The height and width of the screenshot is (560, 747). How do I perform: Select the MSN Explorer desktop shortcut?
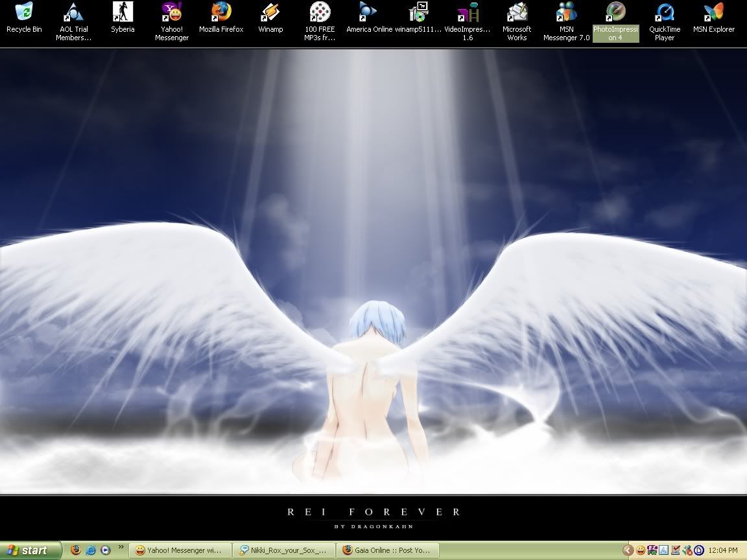point(714,18)
